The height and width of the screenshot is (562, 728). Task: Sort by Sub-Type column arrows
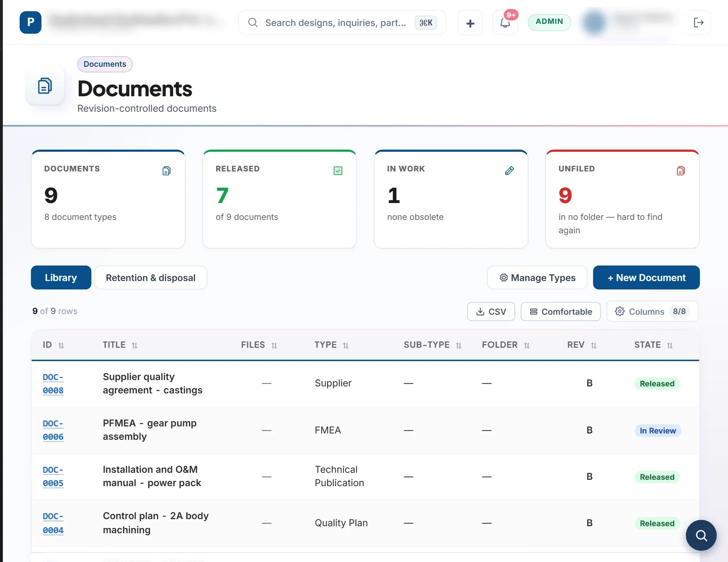click(x=459, y=346)
